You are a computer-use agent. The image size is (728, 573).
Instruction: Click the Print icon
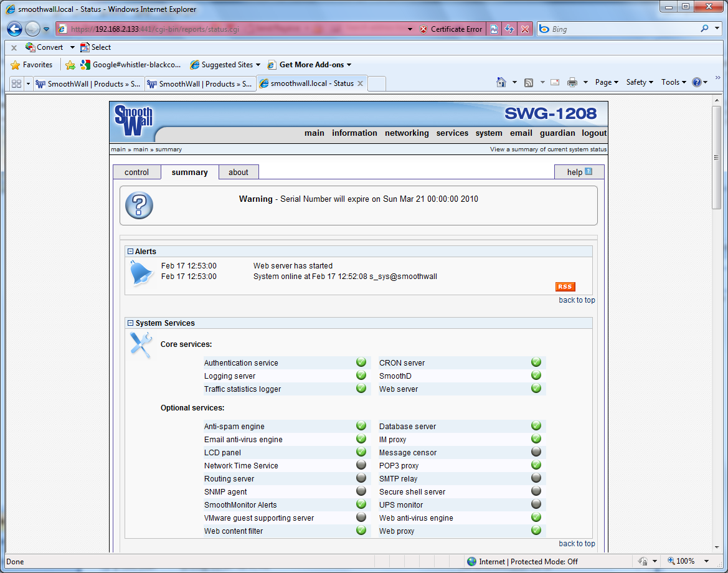point(572,82)
